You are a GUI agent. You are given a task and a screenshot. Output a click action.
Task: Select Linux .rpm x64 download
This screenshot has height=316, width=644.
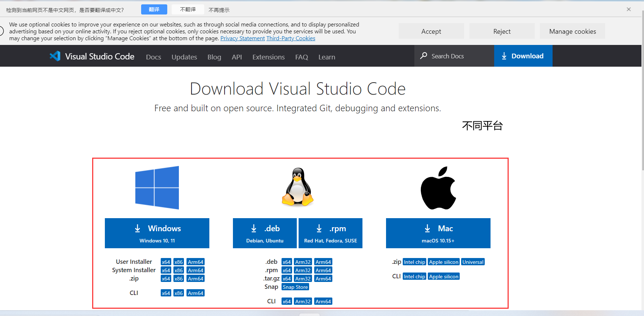coord(287,270)
